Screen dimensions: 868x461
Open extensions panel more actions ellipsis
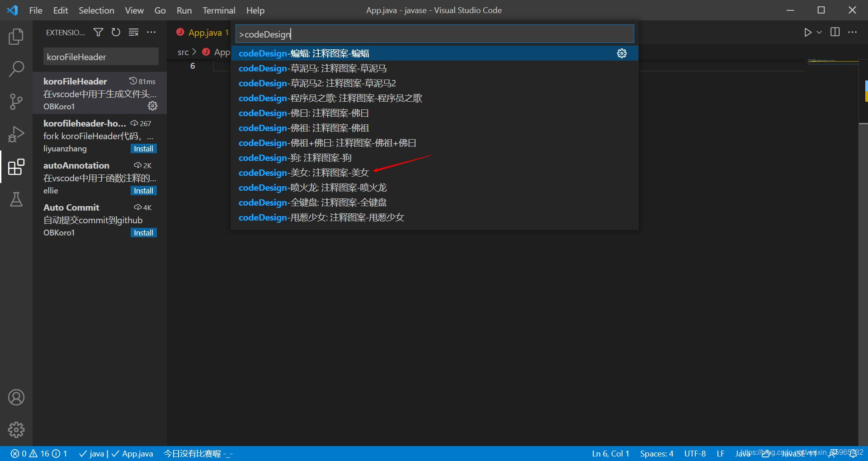tap(151, 32)
